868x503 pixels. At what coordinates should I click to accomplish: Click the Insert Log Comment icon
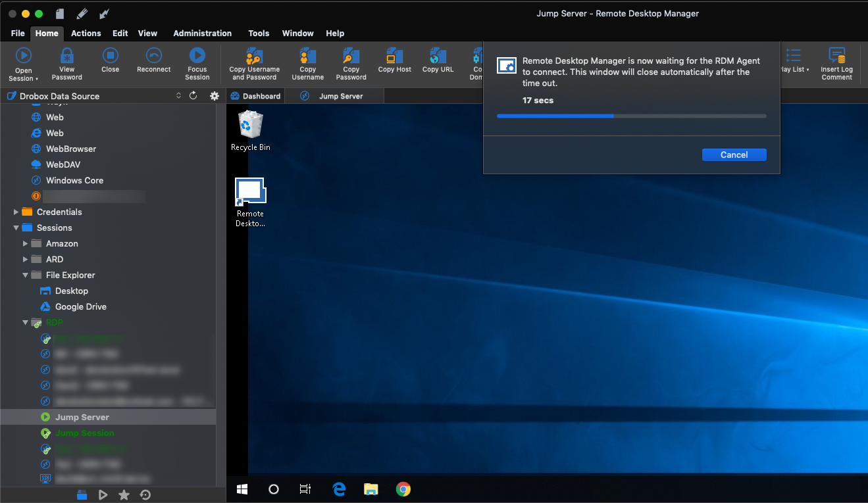(836, 57)
